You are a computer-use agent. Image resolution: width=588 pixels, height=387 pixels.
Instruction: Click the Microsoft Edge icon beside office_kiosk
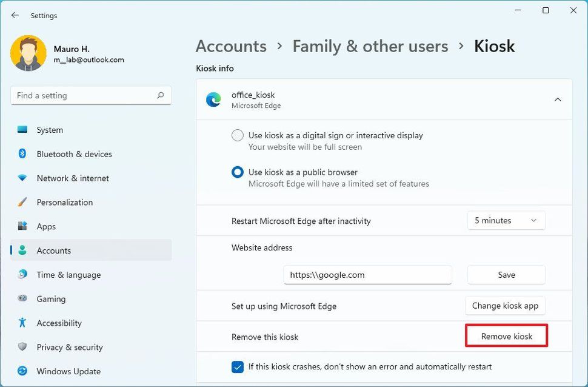[x=213, y=99]
